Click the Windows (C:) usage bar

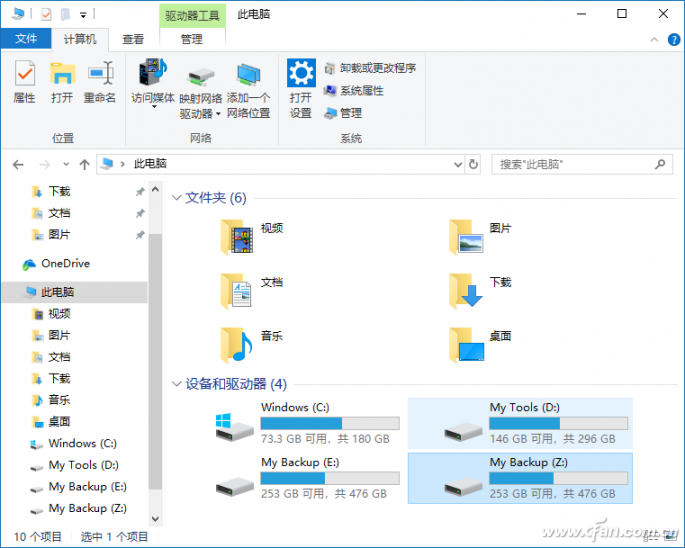(330, 423)
